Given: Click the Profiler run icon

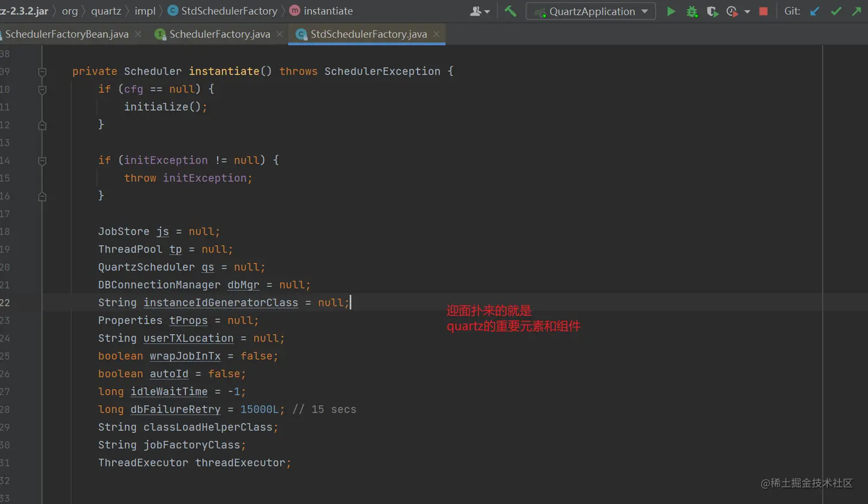Looking at the screenshot, I should pos(731,11).
